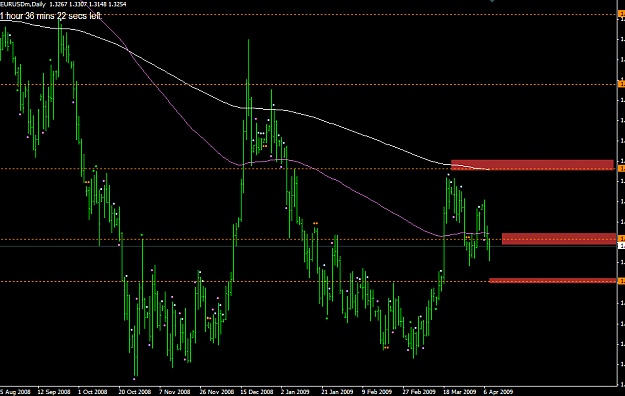This screenshot has height=396, width=625.
Task: Click the '7 Nov 2008' date label
Action: click(175, 392)
